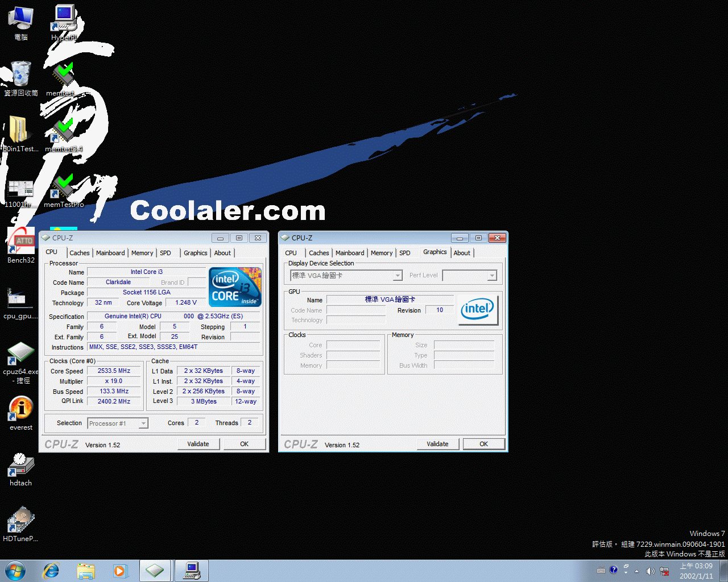
Task: Open the 11001hr desktop icon
Action: tap(20, 193)
